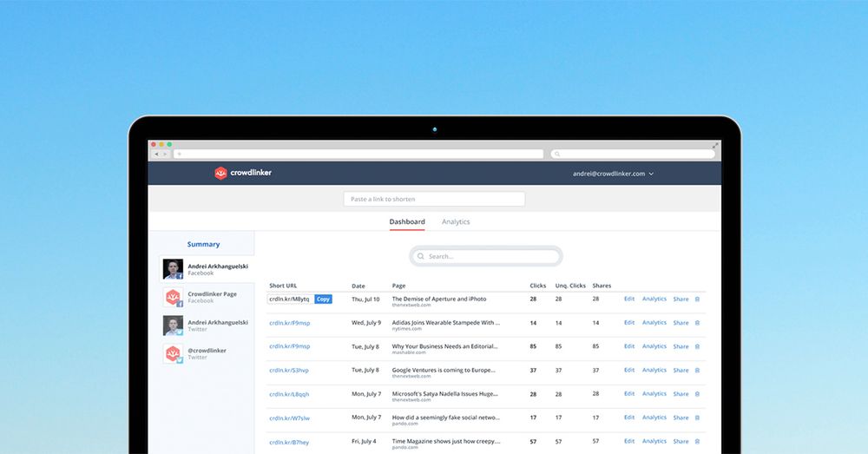Viewport: 868px width, 454px height.
Task: Open Summary in the left sidebar
Action: (x=203, y=245)
